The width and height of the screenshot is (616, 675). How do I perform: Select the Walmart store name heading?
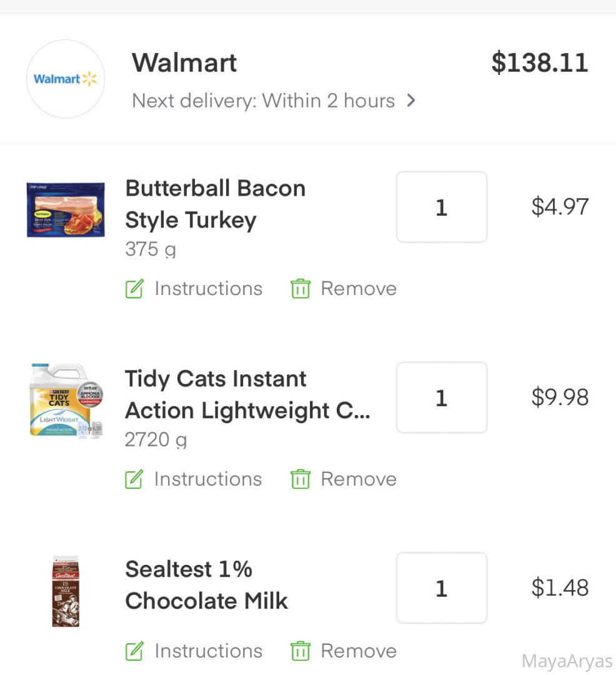coord(184,63)
